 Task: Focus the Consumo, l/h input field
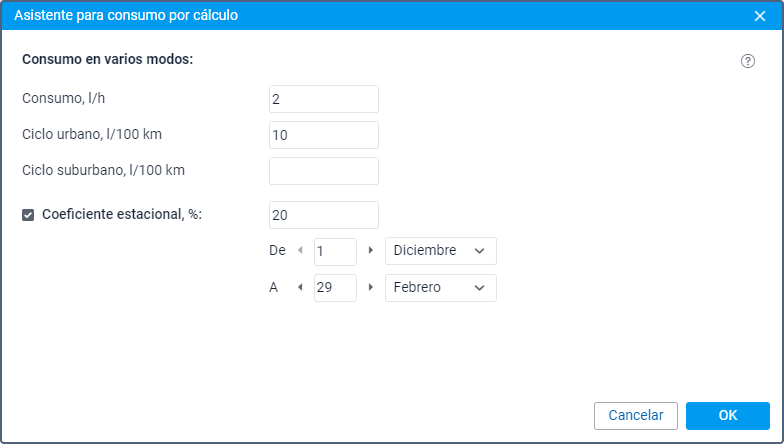(323, 99)
